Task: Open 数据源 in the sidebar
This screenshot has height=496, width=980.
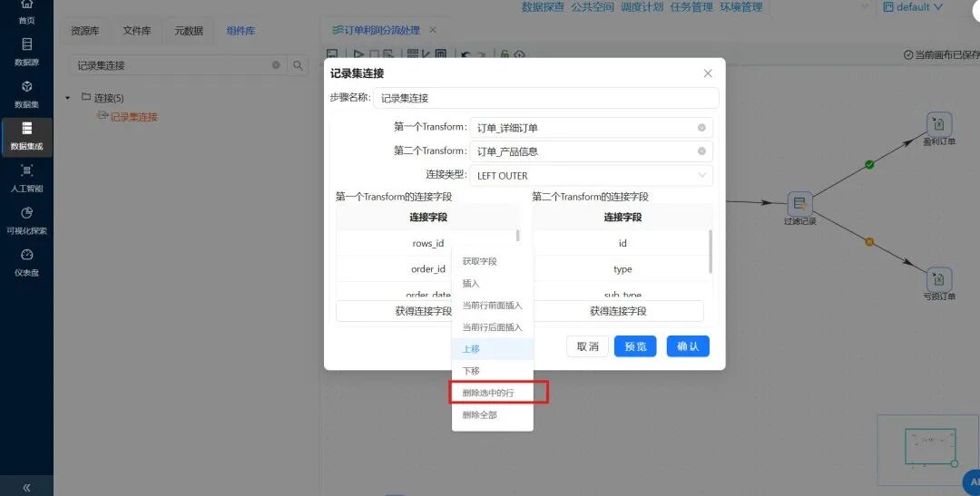Action: [x=26, y=52]
